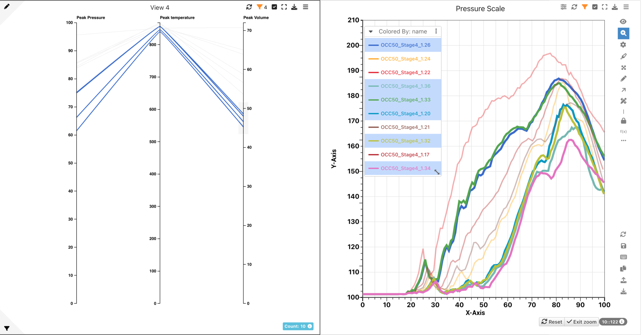Select the eyedropper/color picker tool on right sidebar
Image resolution: width=644 pixels, height=335 pixels.
click(x=624, y=56)
